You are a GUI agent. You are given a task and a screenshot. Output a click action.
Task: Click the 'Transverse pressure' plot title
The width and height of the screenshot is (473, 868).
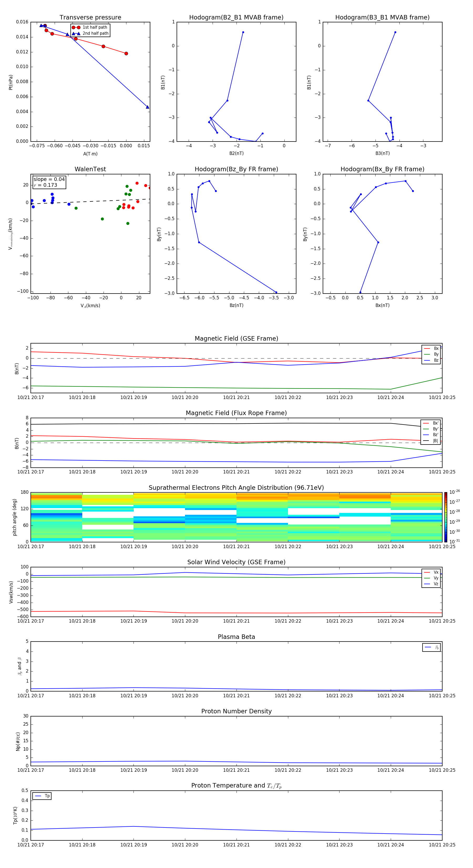pos(90,18)
